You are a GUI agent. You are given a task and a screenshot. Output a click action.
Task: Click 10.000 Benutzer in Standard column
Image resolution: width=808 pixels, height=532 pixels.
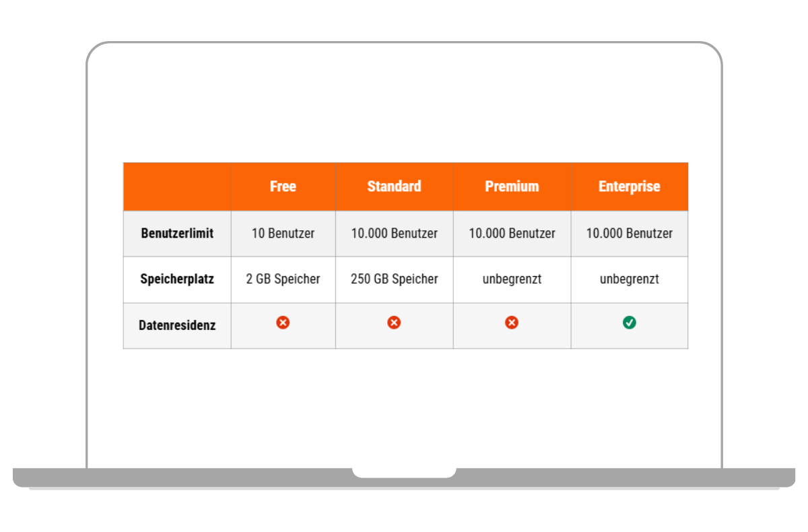coord(394,234)
